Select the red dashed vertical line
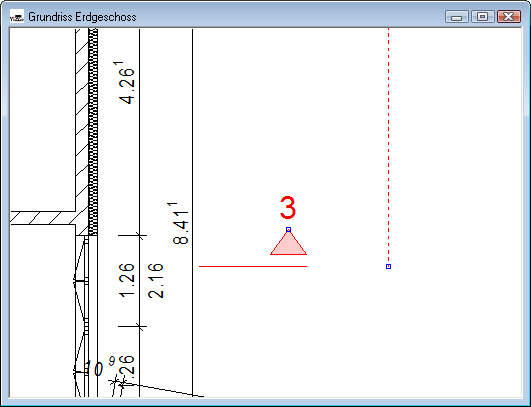 [388, 146]
